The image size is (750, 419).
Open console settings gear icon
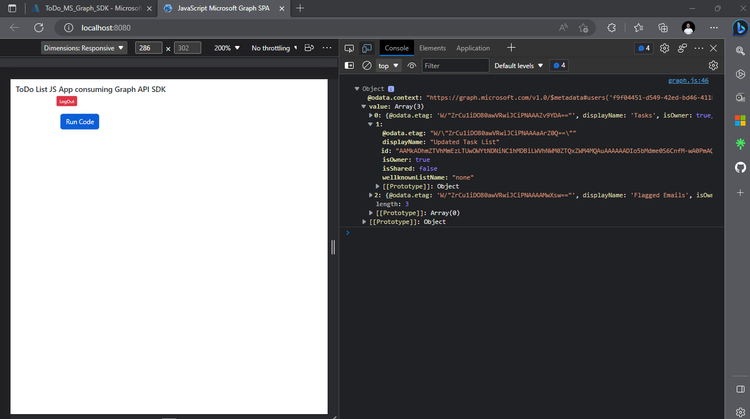coord(713,66)
